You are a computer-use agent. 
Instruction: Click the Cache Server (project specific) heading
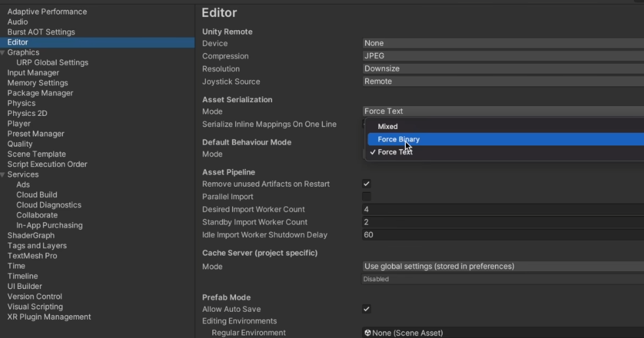(260, 253)
